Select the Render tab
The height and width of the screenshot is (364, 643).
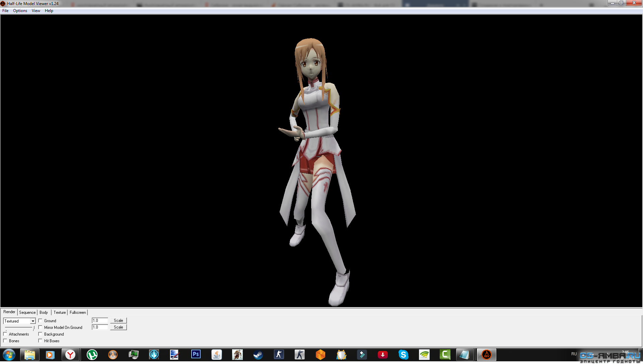pyautogui.click(x=9, y=312)
